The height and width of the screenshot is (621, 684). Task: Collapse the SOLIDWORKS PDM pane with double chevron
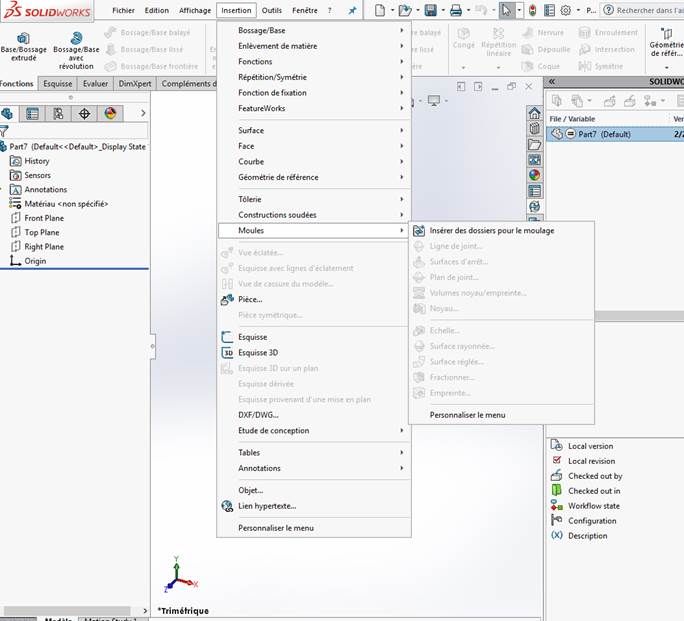(552, 81)
